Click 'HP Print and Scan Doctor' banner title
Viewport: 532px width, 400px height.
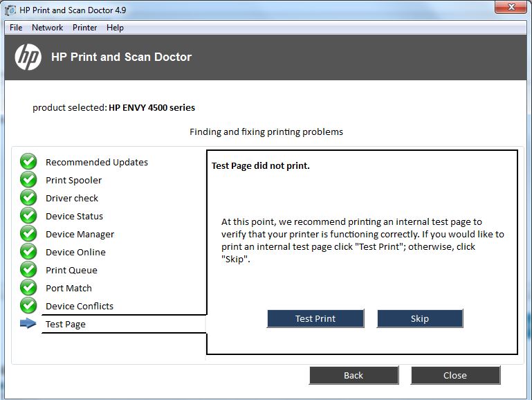pos(122,57)
